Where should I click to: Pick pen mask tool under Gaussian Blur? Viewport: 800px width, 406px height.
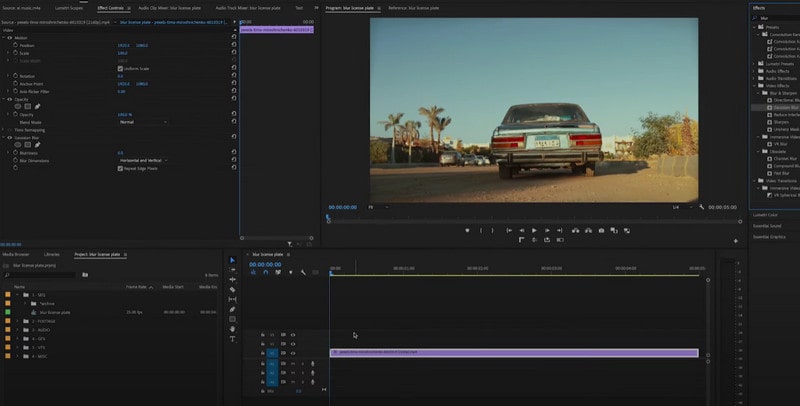37,145
